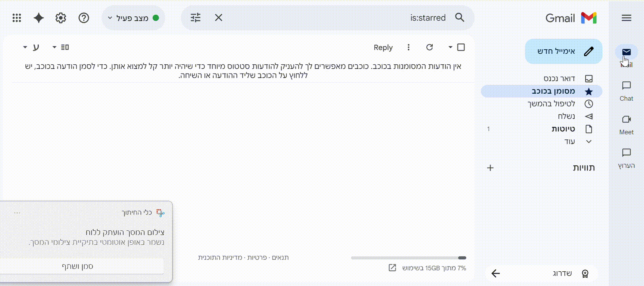Compose with אימייל חדש button

[x=563, y=51]
